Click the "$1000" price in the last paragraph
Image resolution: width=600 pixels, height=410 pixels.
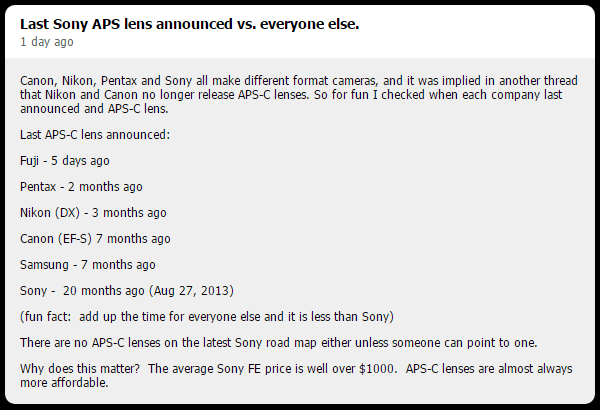coord(376,369)
